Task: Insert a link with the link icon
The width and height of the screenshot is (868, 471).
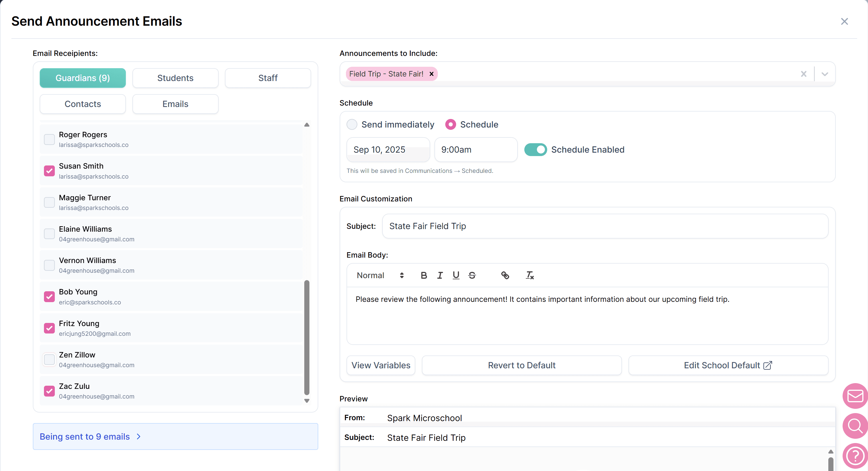Action: click(x=505, y=275)
